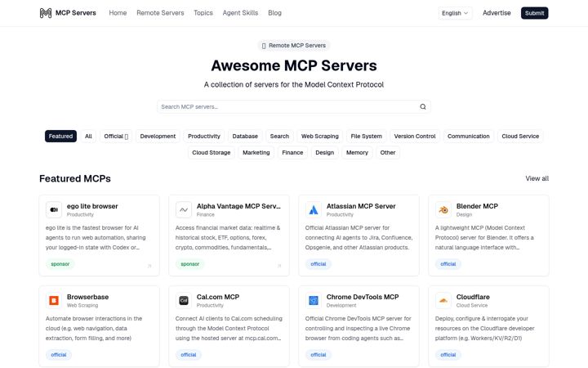588x368 pixels.
Task: Click official tag on Blender MCP card
Action: pos(448,264)
